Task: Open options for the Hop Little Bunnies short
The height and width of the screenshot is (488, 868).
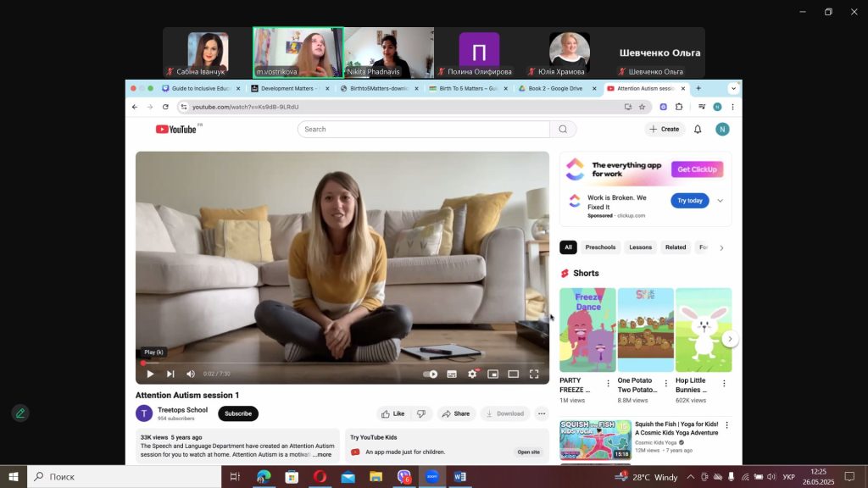Action: tap(724, 384)
